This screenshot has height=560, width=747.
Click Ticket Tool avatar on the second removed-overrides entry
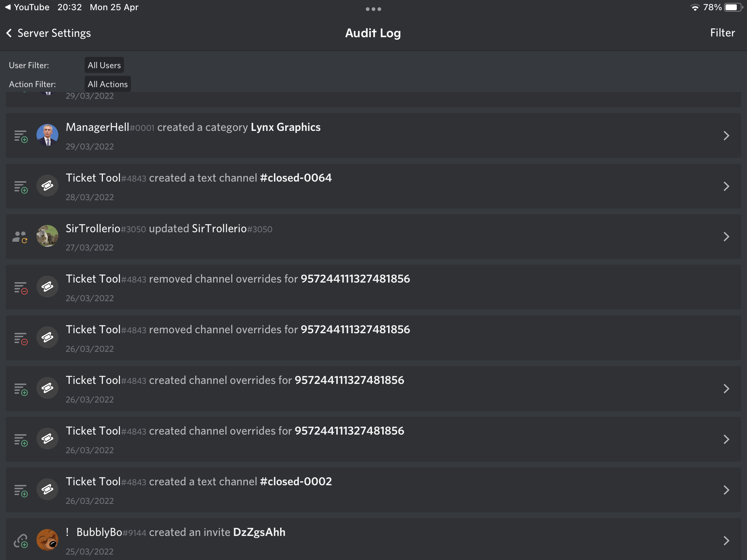click(47, 338)
